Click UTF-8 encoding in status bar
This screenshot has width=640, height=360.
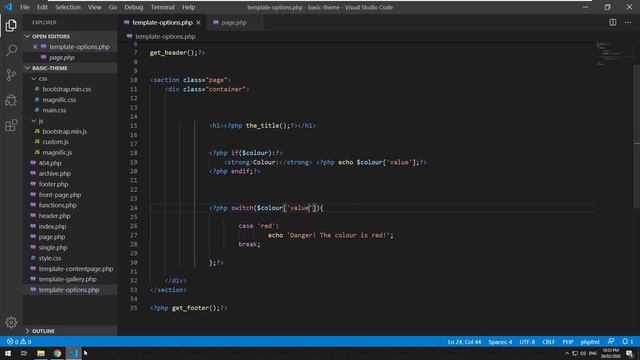tap(527, 342)
